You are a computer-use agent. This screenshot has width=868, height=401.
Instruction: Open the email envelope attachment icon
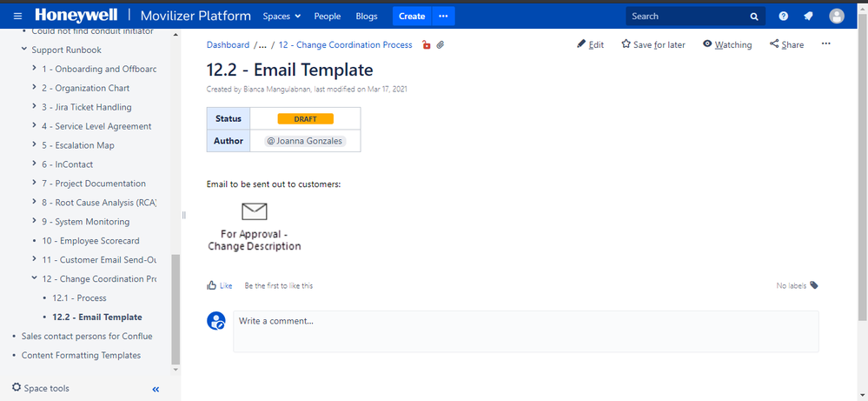pyautogui.click(x=254, y=211)
